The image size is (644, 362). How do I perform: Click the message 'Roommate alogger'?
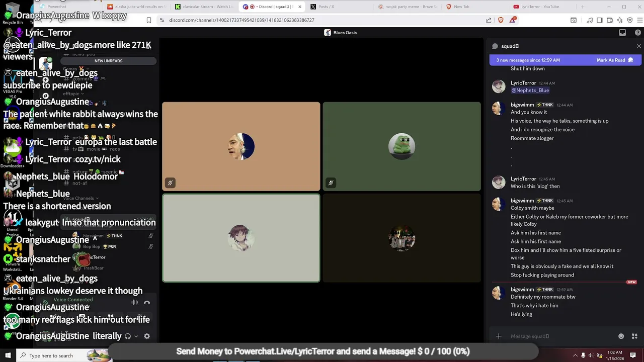[x=532, y=138]
